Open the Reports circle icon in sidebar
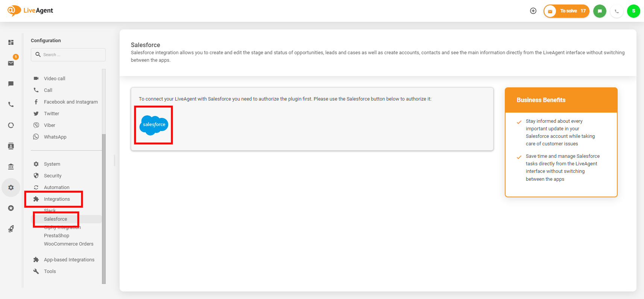 pyautogui.click(x=11, y=125)
